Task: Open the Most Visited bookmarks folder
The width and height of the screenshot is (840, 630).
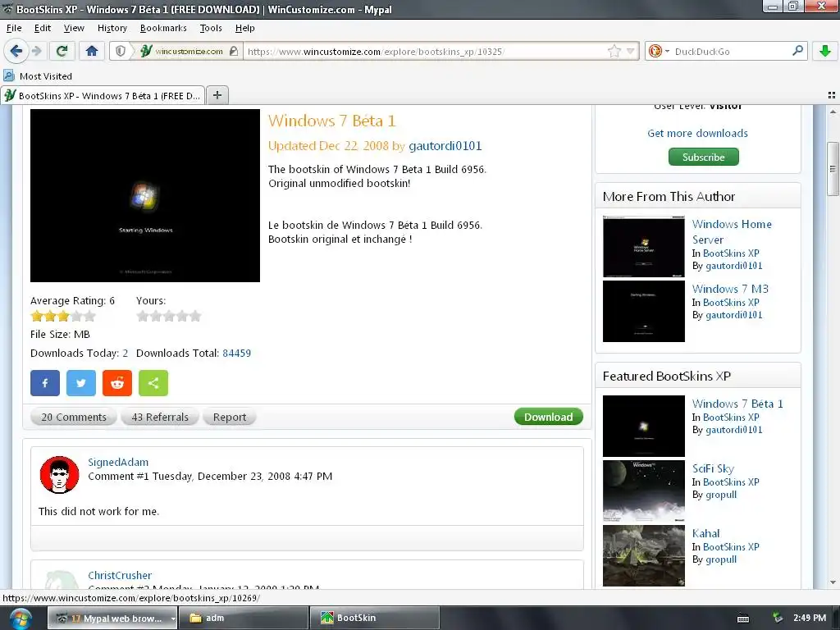Action: [38, 76]
